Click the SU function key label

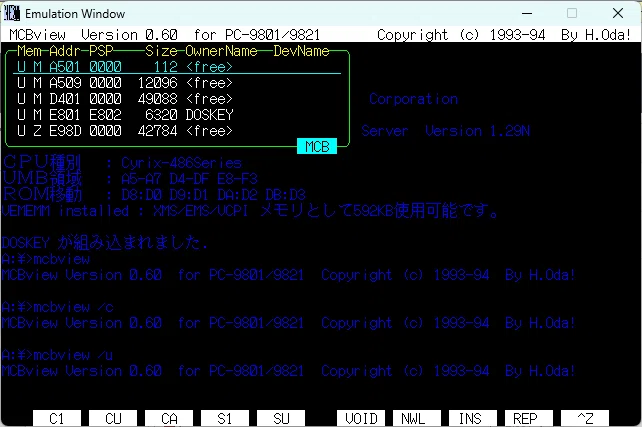[281, 418]
